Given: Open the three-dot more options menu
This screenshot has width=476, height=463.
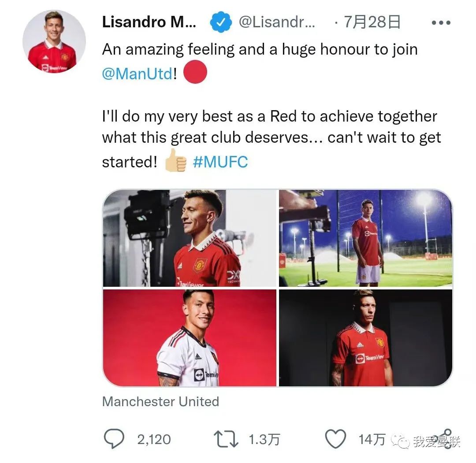Looking at the screenshot, I should point(441,23).
